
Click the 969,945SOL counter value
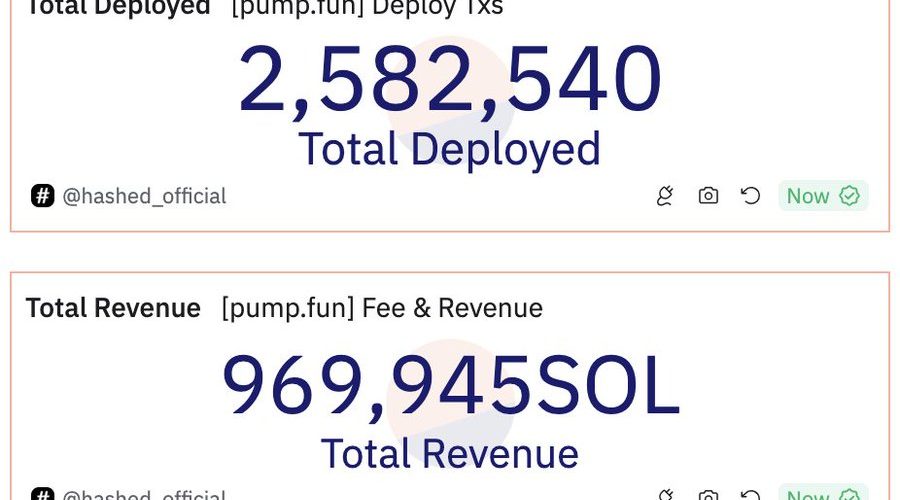point(450,385)
